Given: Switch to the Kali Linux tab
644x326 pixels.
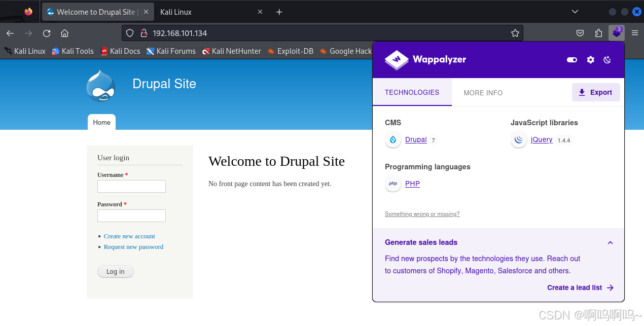Looking at the screenshot, I should [x=176, y=12].
